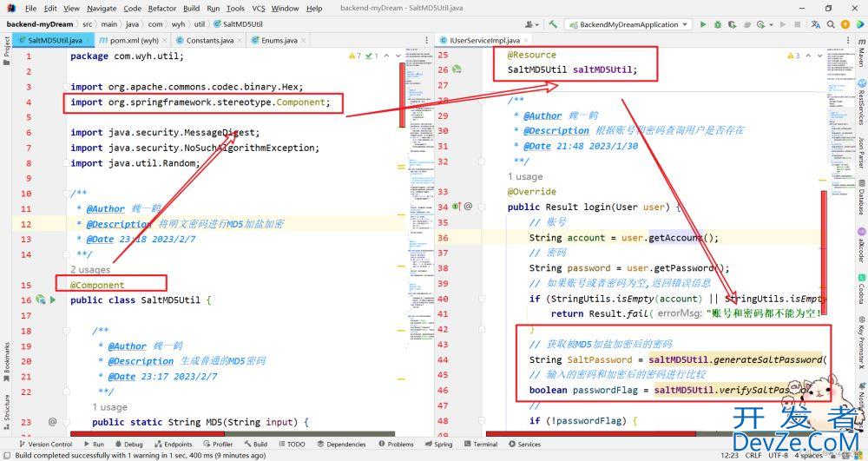Open the Refactor menu

coord(161,9)
